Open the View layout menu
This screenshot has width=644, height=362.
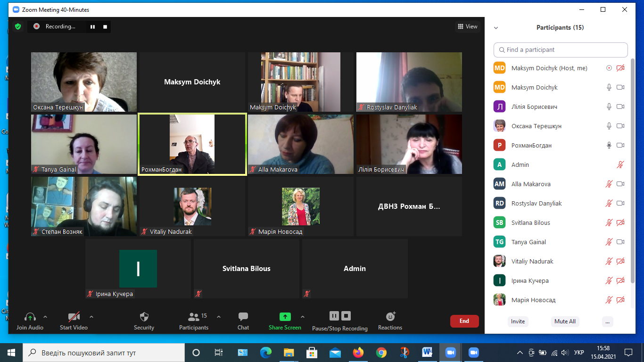[468, 27]
